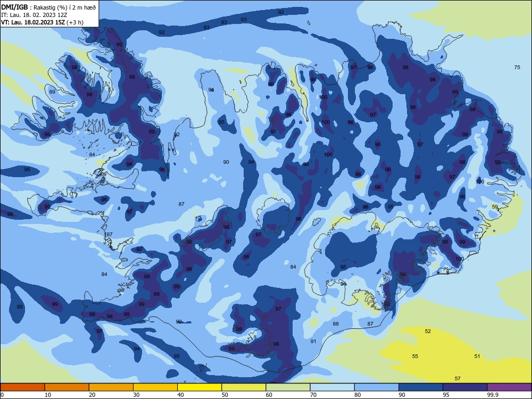Click the humidity value 59 on the map
This screenshot has width=532, height=399.
click(495, 206)
